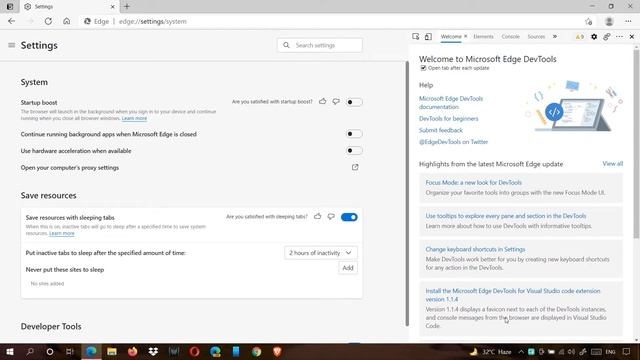Open Task View on the taskbar
The height and width of the screenshot is (360, 640).
70,351
